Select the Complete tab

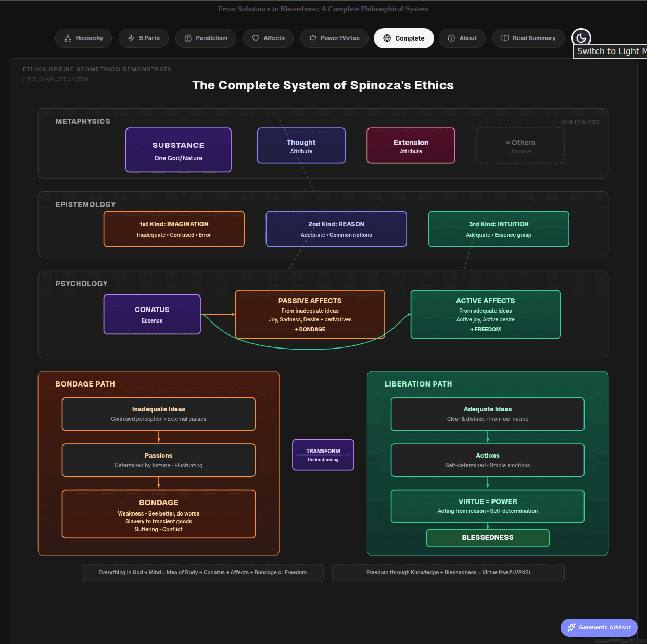[404, 38]
